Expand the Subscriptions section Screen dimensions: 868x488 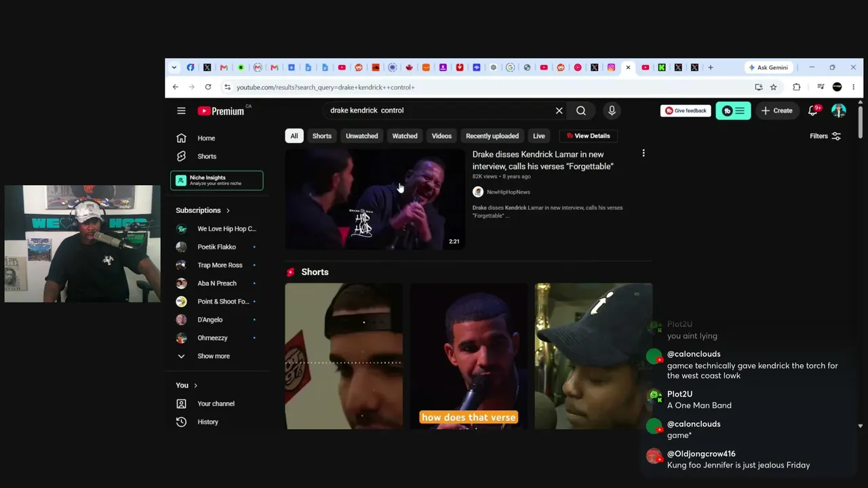click(x=203, y=210)
